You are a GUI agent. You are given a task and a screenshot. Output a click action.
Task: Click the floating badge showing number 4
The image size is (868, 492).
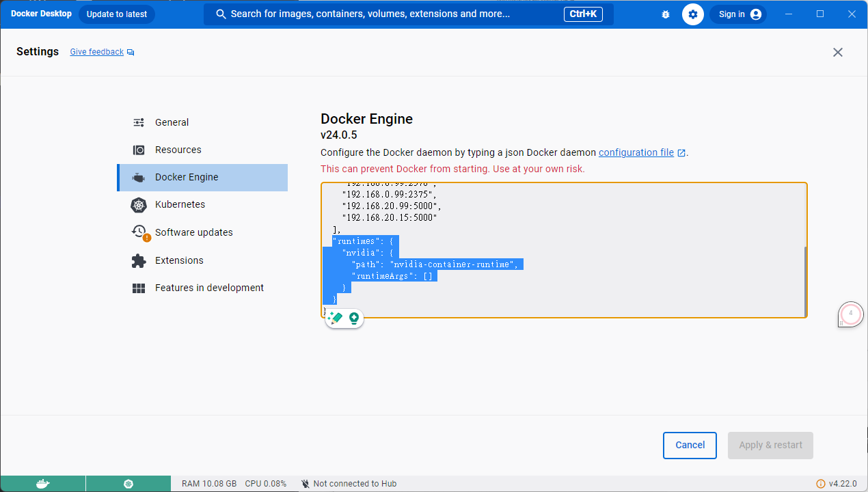(x=850, y=314)
